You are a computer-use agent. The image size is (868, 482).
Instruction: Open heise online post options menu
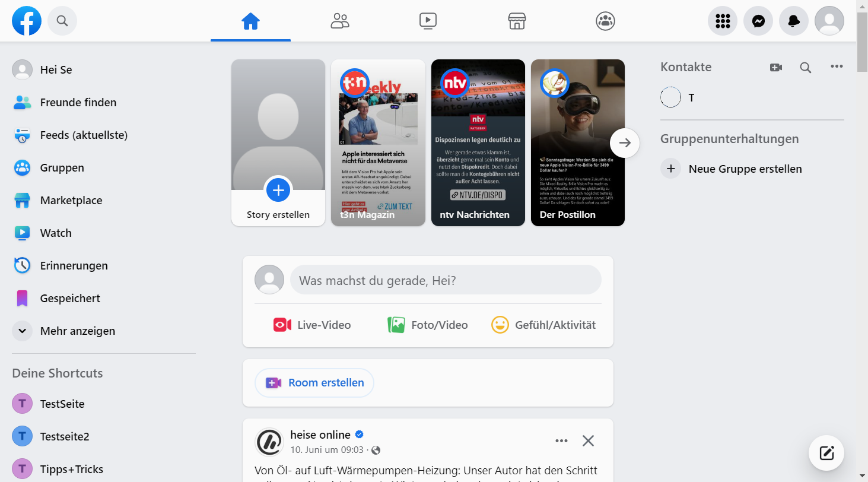[561, 440]
